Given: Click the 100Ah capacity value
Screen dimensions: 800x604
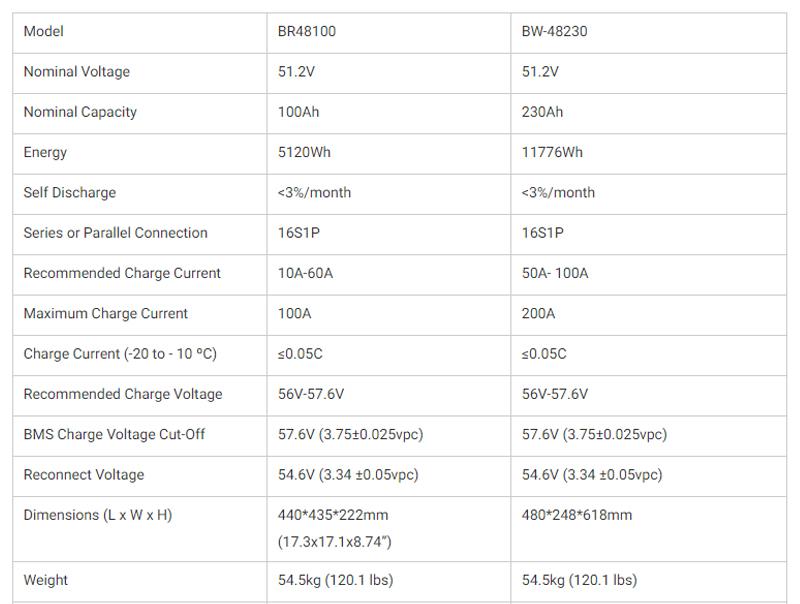Looking at the screenshot, I should coord(298,112).
